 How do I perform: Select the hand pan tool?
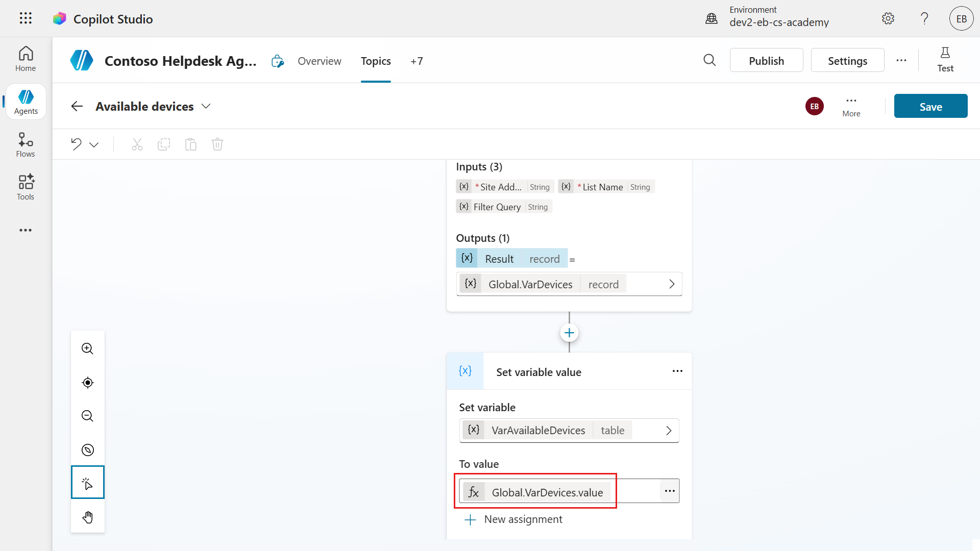point(87,517)
